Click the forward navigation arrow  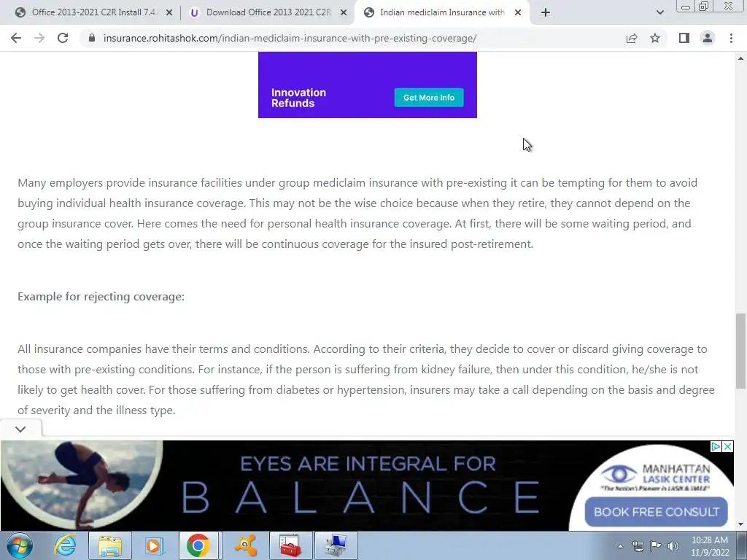tap(39, 38)
